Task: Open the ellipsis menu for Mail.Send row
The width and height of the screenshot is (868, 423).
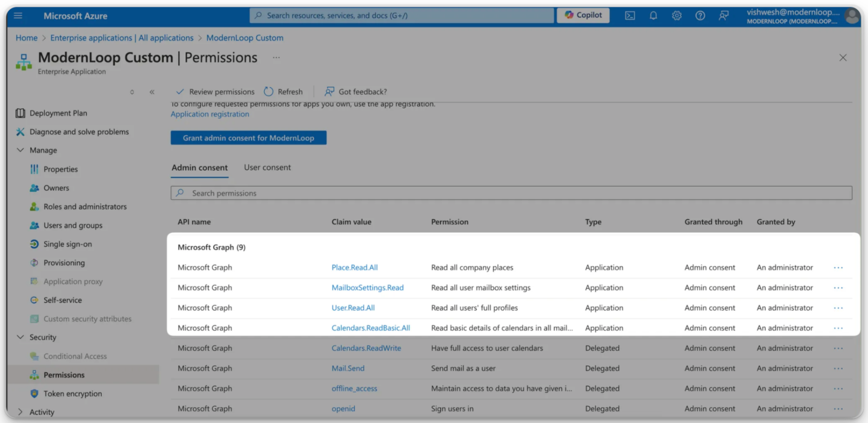Action: (x=838, y=369)
